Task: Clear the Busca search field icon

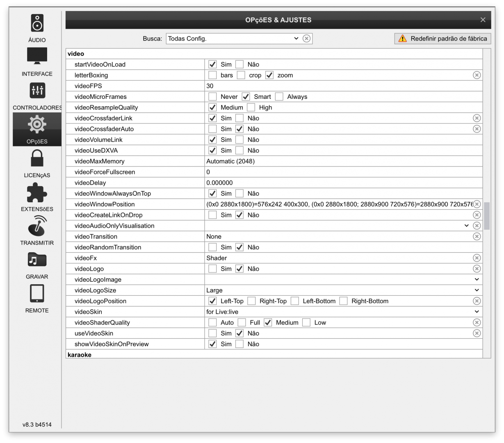Action: (x=306, y=39)
